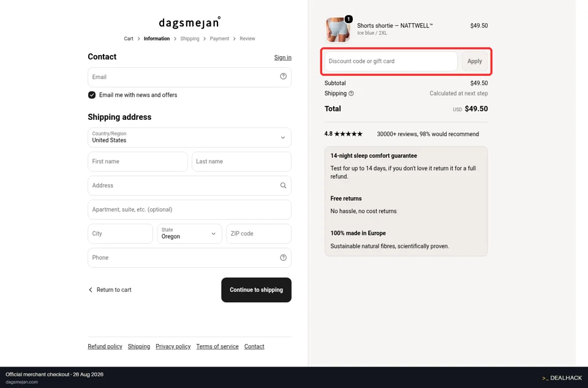588x388 pixels.
Task: Focus the Email input field
Action: (x=189, y=77)
